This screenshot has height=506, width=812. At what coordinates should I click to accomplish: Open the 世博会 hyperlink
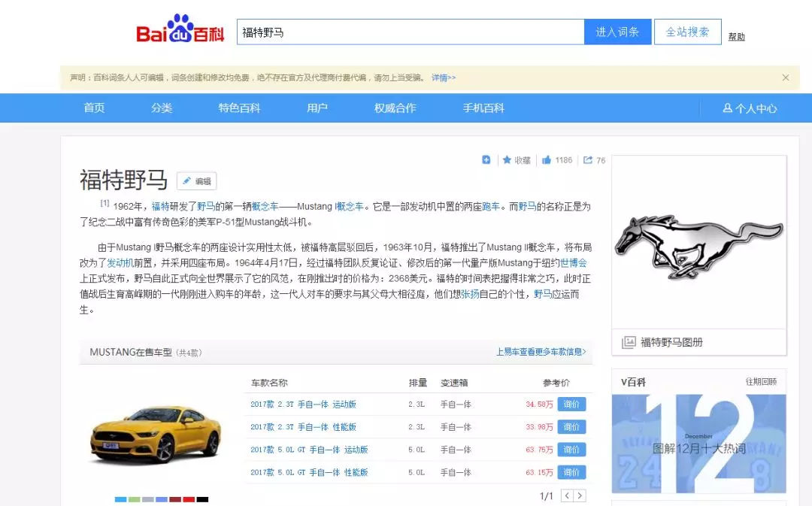(x=573, y=263)
